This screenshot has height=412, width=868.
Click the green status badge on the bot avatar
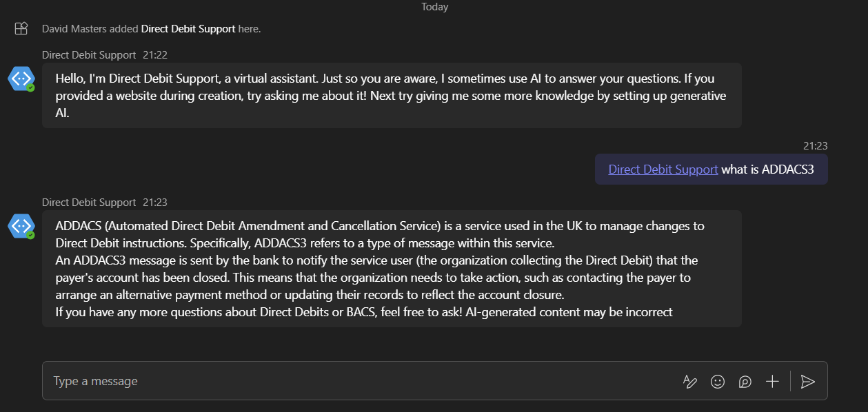click(x=30, y=88)
